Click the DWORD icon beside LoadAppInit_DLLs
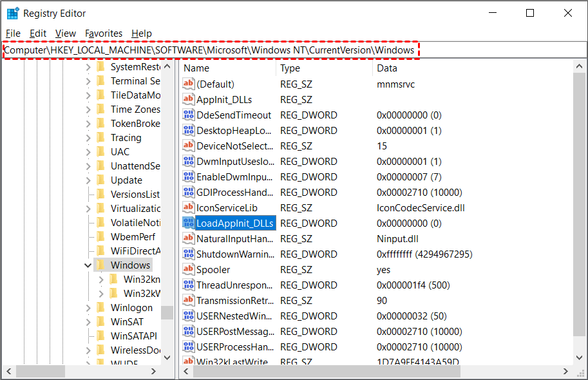Viewport: 588px width, 380px height. point(188,223)
